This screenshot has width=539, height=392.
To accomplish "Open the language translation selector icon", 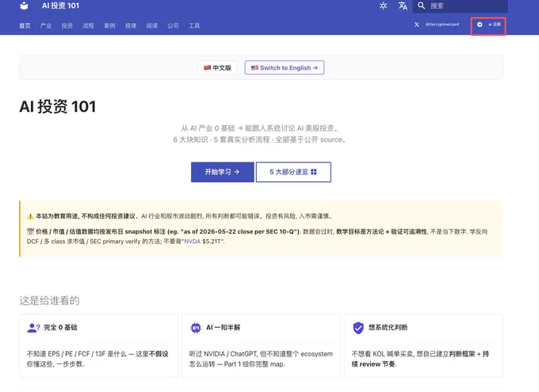I will tap(403, 6).
